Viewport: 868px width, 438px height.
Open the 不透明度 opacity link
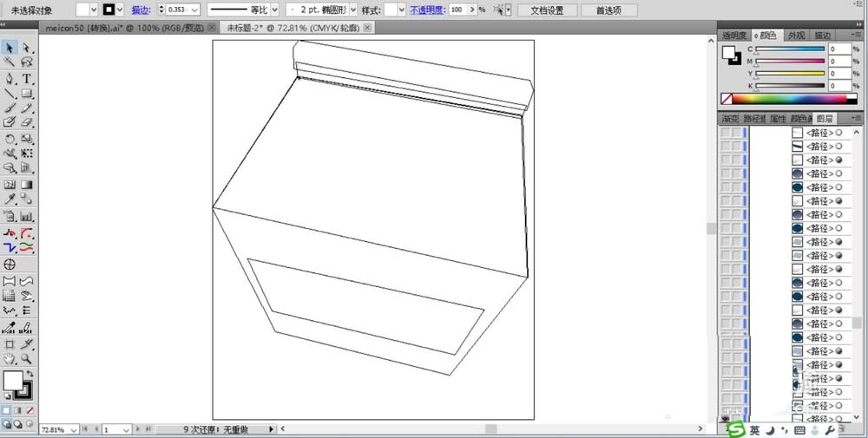[427, 10]
